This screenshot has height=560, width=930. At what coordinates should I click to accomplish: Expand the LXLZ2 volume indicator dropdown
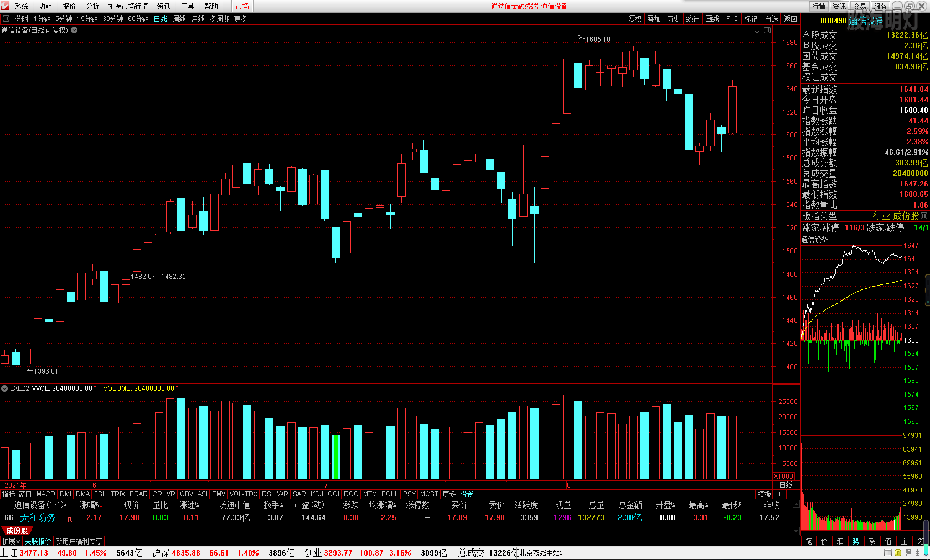4,388
